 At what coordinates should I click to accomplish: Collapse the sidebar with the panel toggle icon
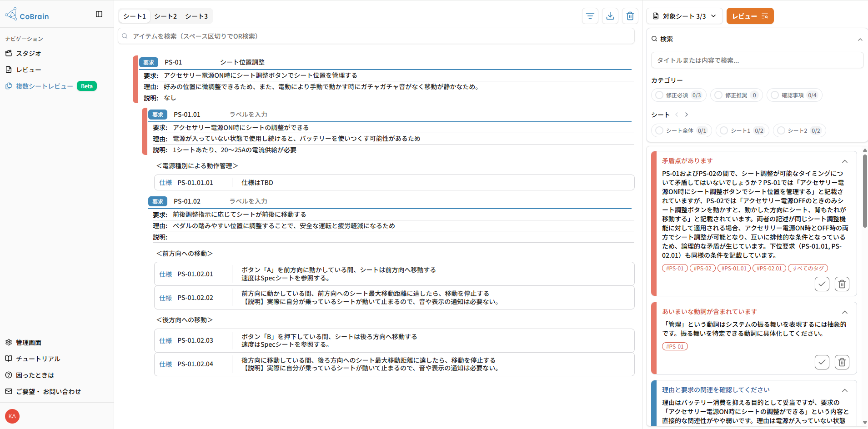100,14
